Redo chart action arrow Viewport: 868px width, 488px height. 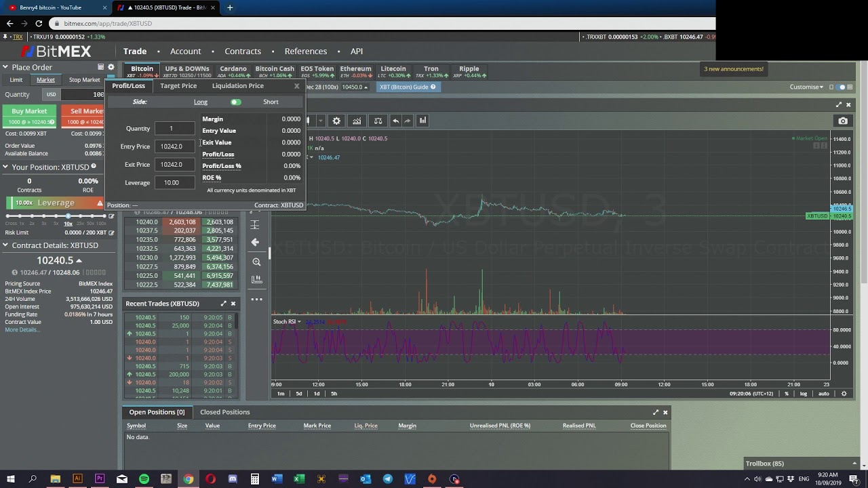click(408, 121)
